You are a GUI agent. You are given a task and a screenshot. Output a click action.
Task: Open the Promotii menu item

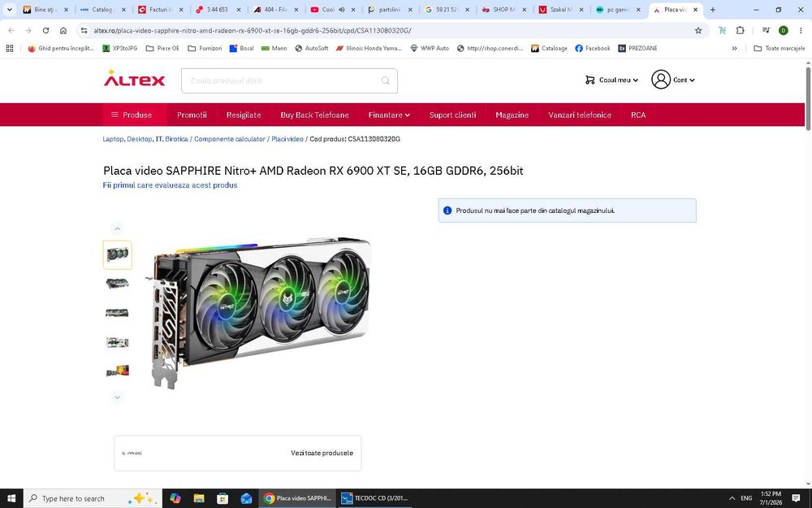point(192,115)
